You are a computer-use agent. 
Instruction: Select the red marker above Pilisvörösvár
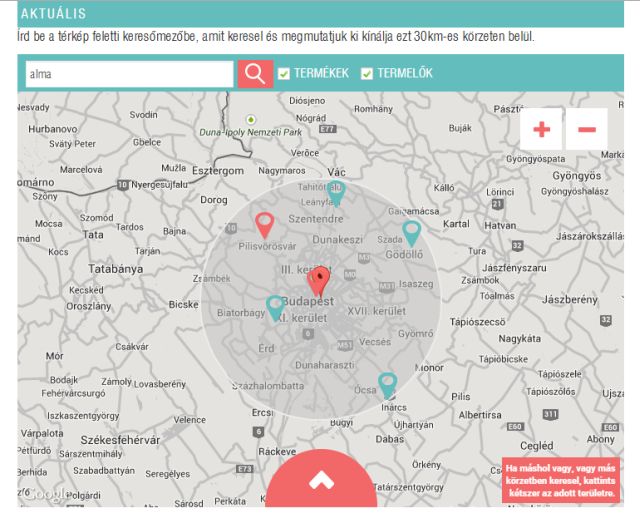[264, 224]
